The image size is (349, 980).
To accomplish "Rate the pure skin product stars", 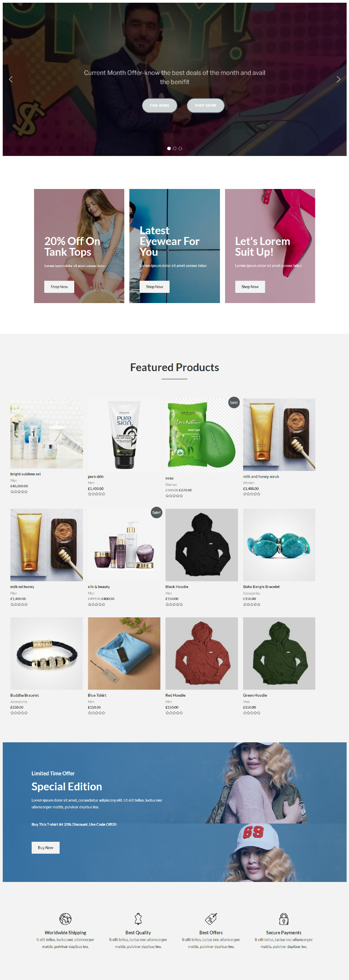I will click(x=97, y=494).
